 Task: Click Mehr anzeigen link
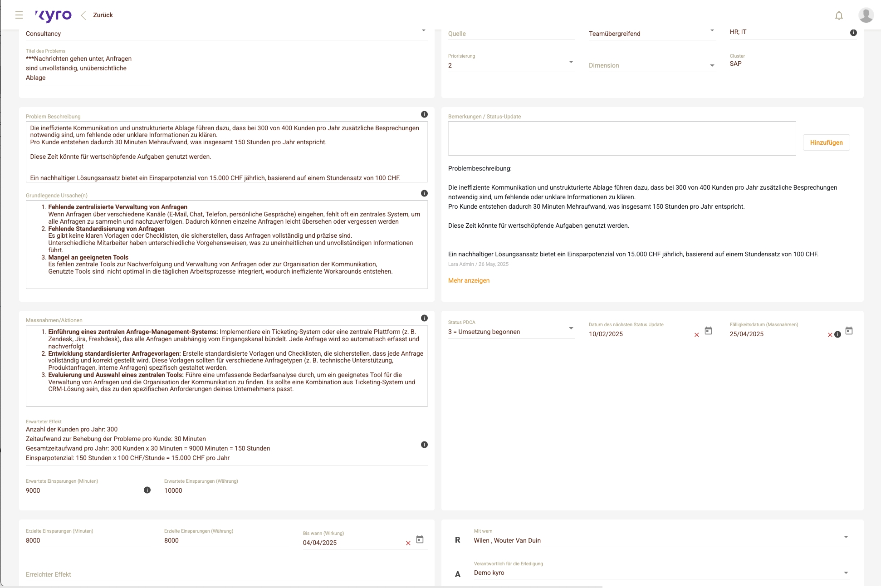469,280
